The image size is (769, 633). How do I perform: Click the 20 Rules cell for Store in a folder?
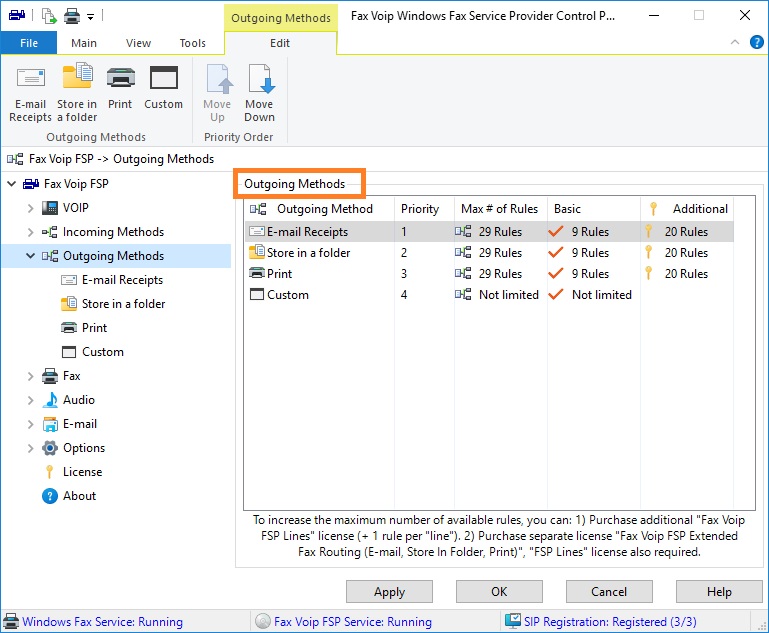(x=686, y=253)
